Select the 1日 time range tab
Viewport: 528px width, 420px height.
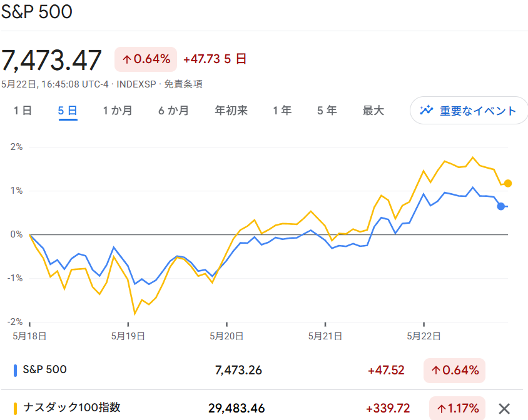23,111
